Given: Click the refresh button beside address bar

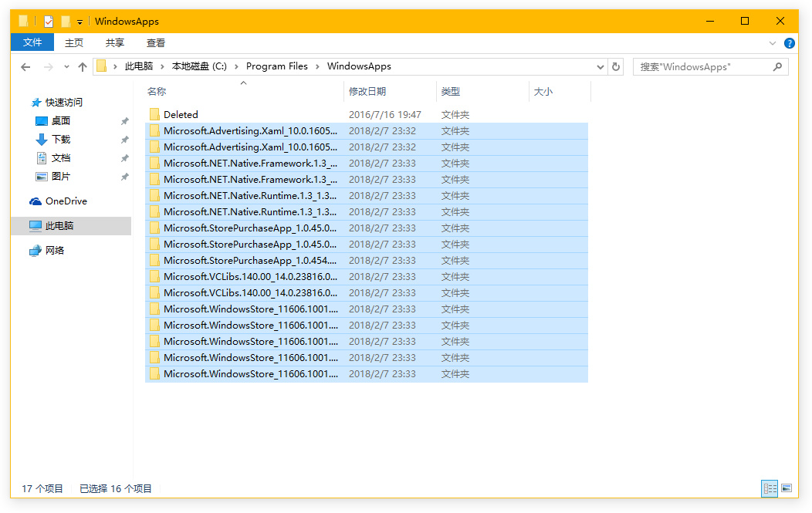Looking at the screenshot, I should [616, 67].
